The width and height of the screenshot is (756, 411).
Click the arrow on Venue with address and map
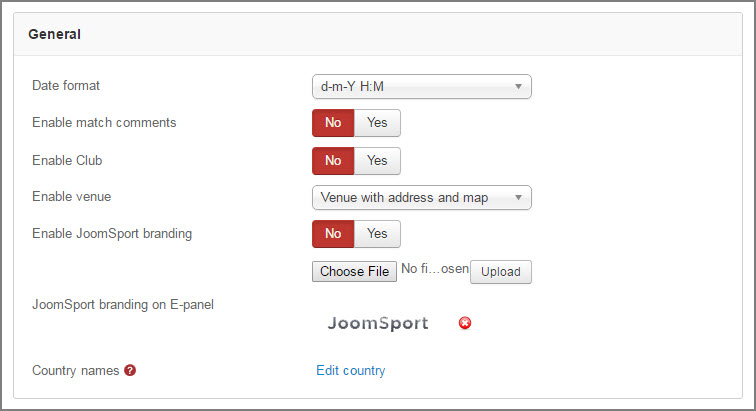coord(518,198)
